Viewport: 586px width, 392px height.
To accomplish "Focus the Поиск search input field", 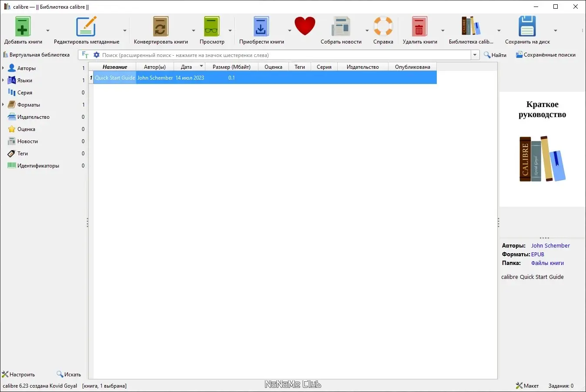I will pyautogui.click(x=286, y=55).
